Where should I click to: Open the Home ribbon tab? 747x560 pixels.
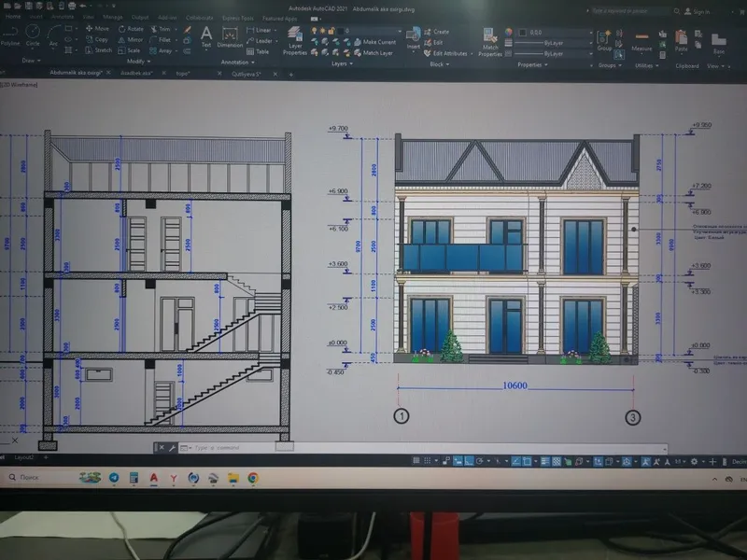pos(12,17)
